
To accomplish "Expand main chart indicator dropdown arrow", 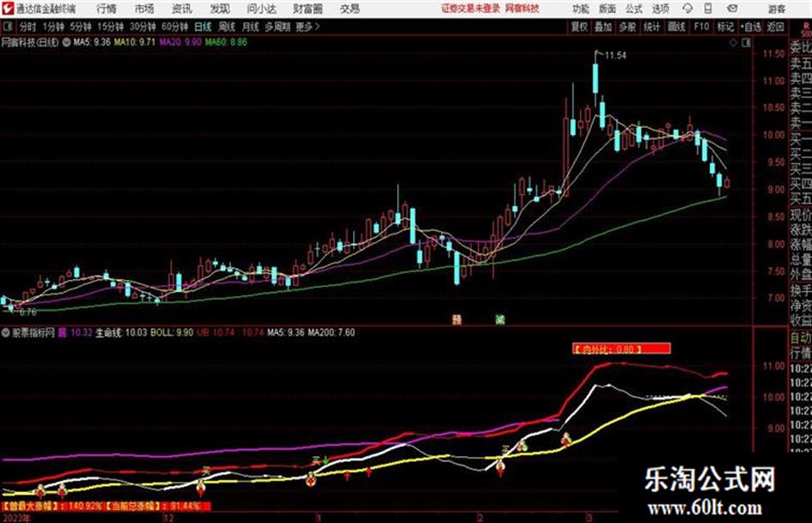I will pyautogui.click(x=66, y=42).
